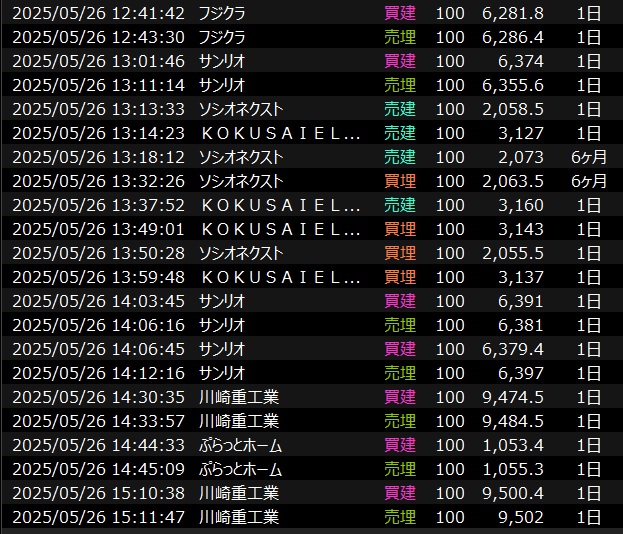Click 買建 label in the 12:41:42 row

[400, 14]
